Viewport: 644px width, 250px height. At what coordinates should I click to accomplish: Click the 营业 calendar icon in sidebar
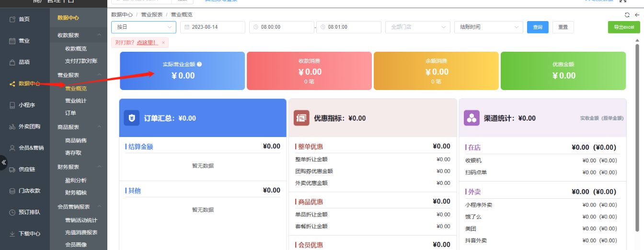[12, 41]
